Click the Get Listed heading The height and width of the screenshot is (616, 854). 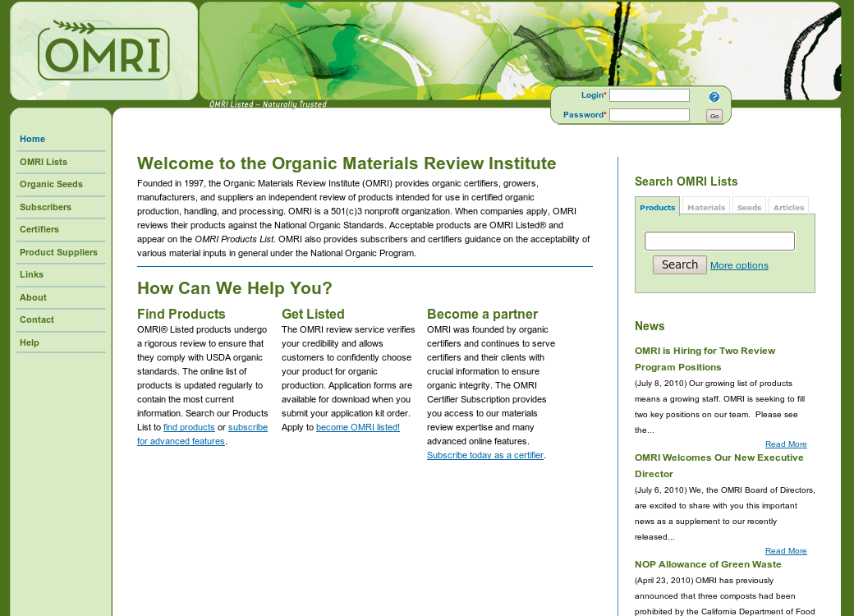click(313, 315)
